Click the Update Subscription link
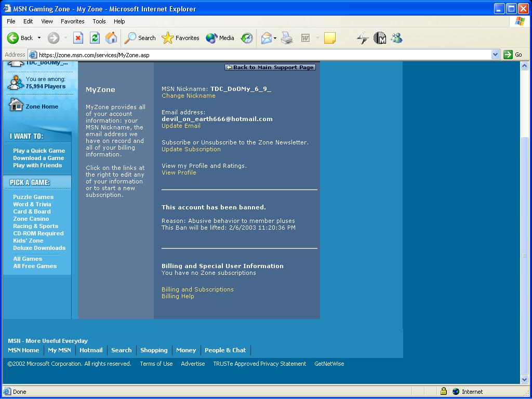The image size is (532, 399). click(191, 149)
